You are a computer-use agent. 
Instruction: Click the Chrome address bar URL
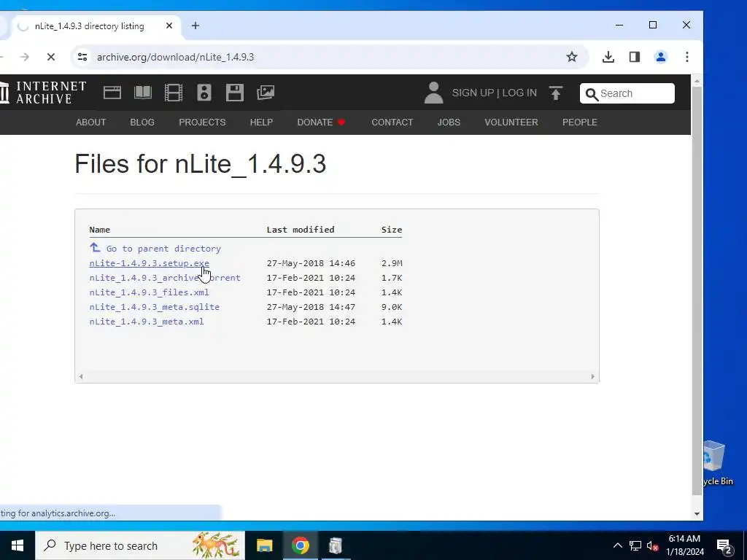[175, 57]
